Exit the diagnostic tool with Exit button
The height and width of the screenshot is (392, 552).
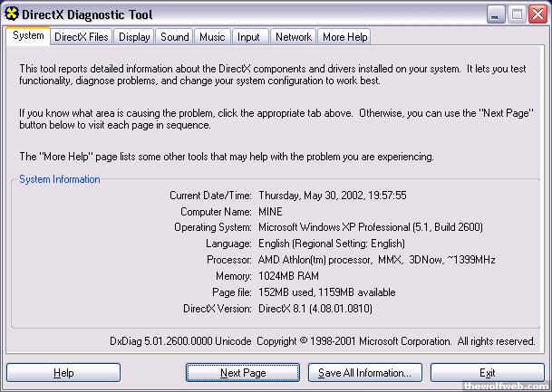487,373
